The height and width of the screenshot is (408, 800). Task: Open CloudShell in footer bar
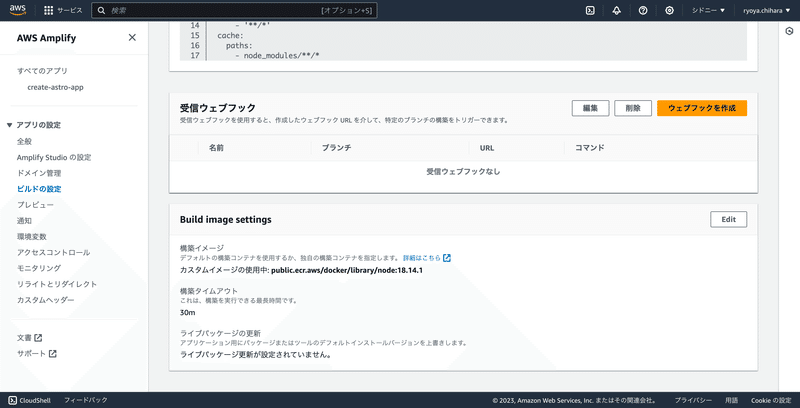[28, 400]
